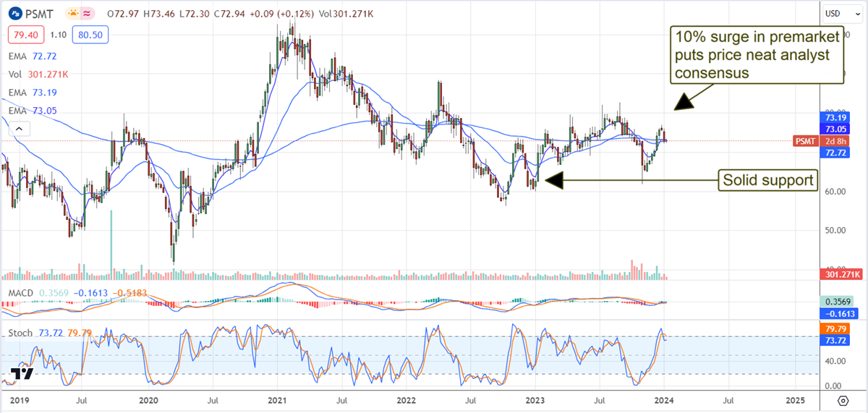Viewport: 868px width, 413px height.
Task: Select the EMA 72.72 indicator legend
Action: 32,55
